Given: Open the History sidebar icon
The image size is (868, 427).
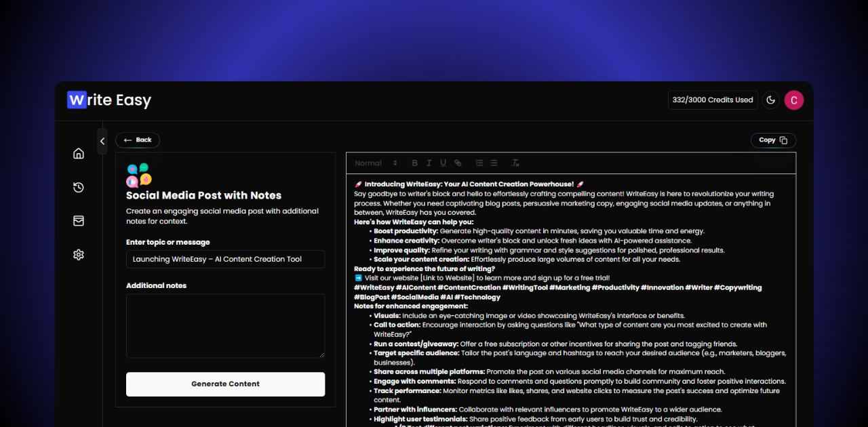Looking at the screenshot, I should point(79,187).
